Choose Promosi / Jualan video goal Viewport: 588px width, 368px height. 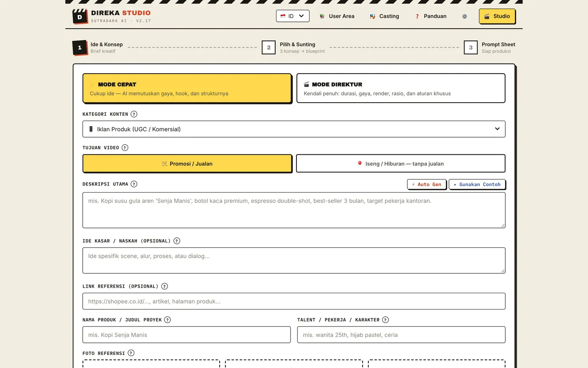click(187, 164)
